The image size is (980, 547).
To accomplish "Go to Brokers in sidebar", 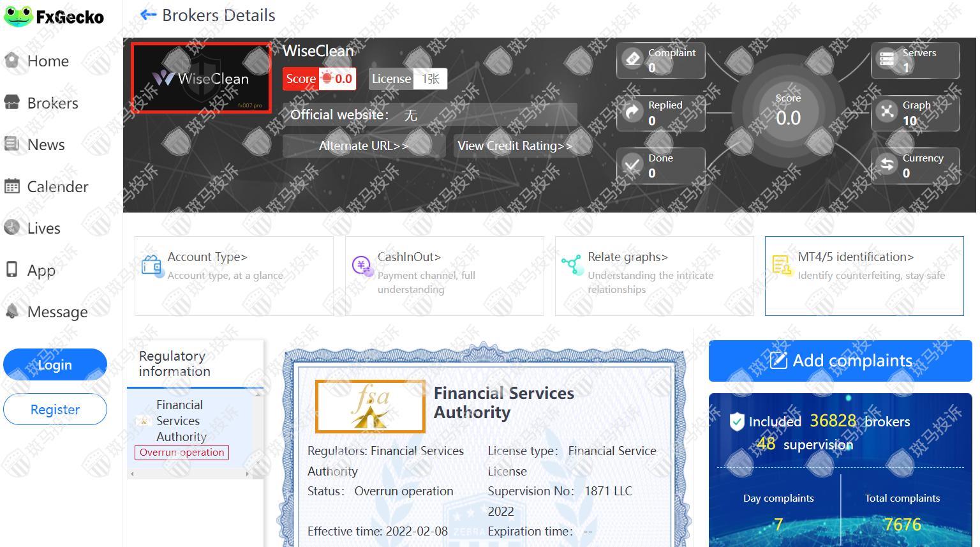I will pos(52,103).
